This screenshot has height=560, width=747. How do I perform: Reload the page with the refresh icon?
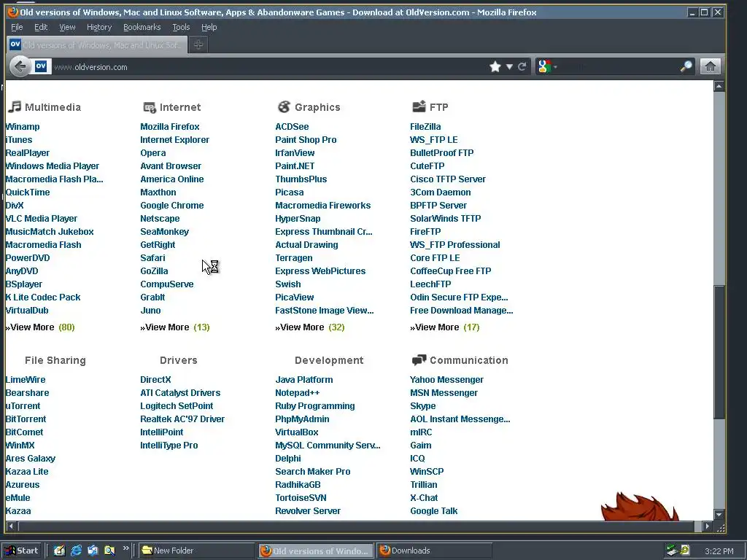[x=522, y=66]
